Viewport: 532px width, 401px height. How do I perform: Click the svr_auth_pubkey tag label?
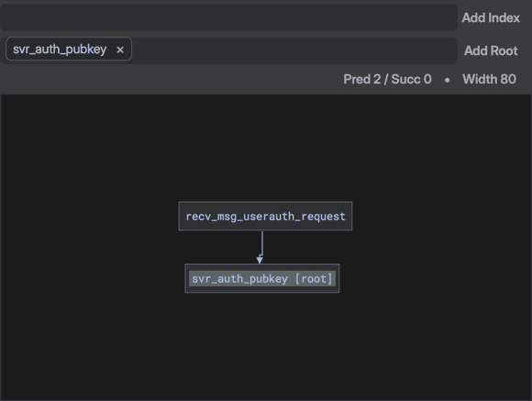click(x=60, y=50)
